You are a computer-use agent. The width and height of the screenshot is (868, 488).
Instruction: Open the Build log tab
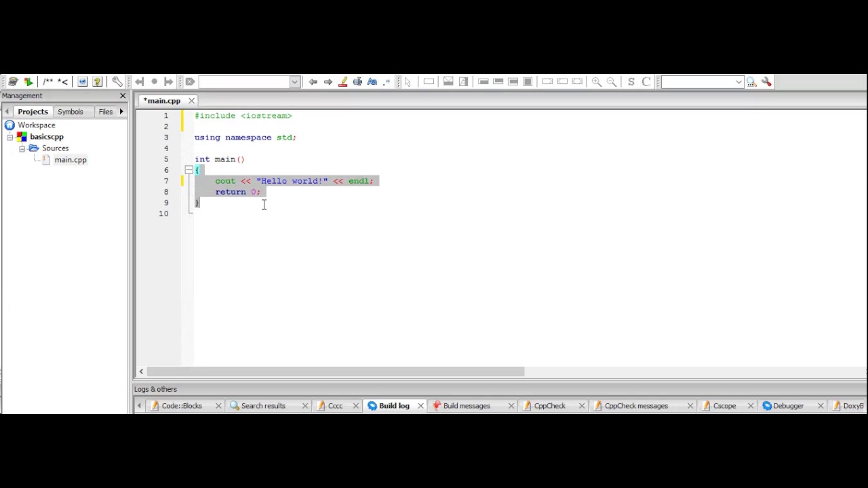click(394, 406)
